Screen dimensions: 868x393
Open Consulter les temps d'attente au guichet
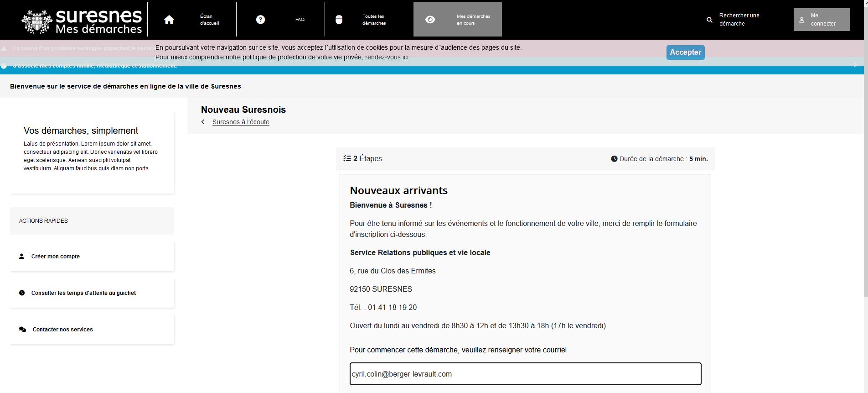coord(92,293)
